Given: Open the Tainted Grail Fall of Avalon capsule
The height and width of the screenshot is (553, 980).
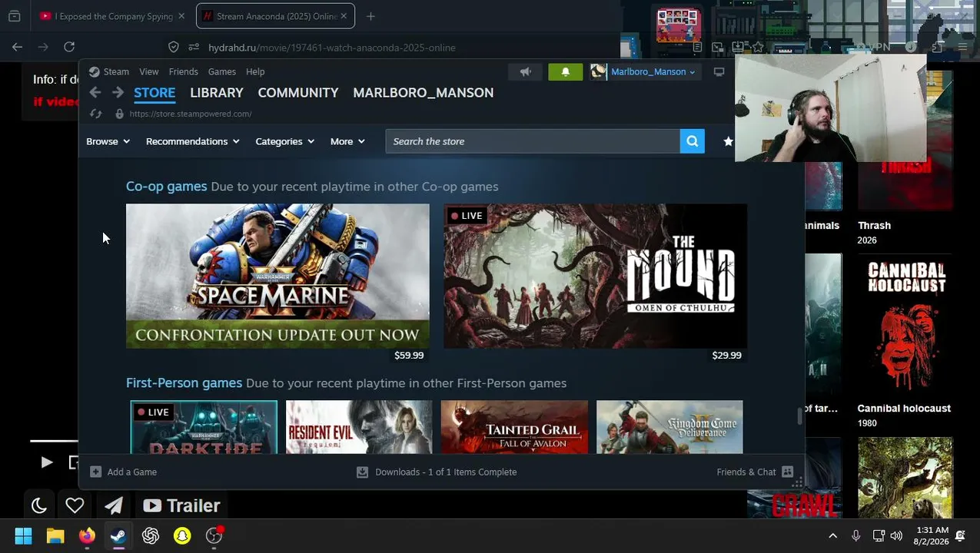Looking at the screenshot, I should [x=514, y=427].
